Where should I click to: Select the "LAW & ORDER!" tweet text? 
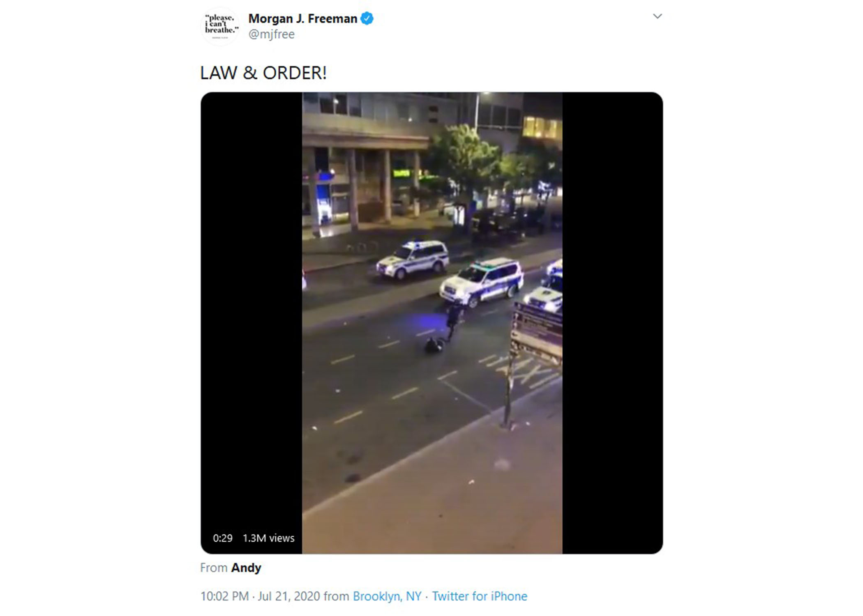[263, 73]
